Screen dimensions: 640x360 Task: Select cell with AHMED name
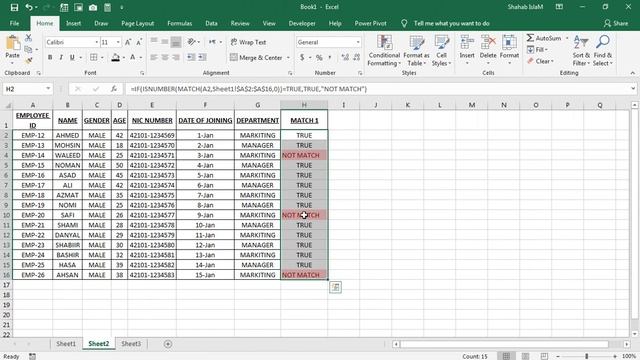67,135
